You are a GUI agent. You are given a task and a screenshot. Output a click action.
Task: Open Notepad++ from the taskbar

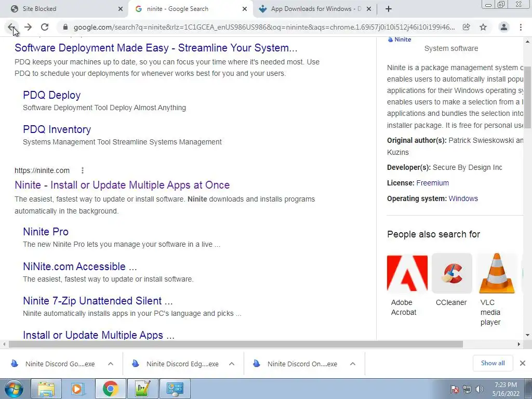click(x=143, y=389)
